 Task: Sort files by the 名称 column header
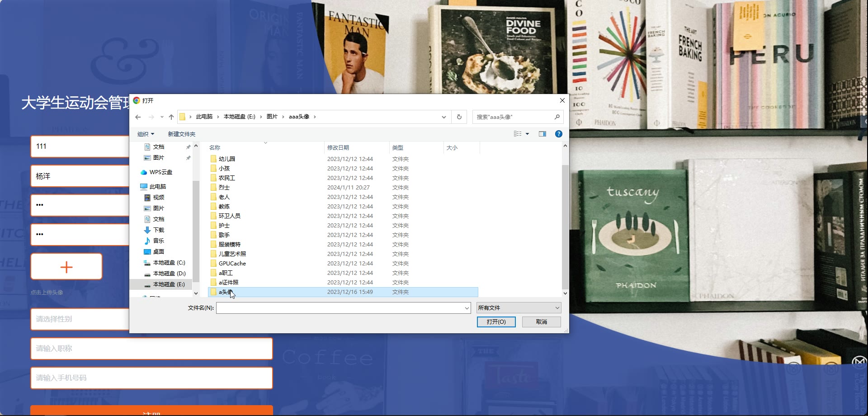tap(215, 148)
